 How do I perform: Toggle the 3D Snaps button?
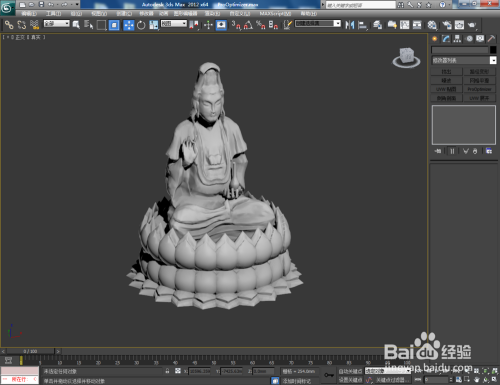[x=236, y=25]
